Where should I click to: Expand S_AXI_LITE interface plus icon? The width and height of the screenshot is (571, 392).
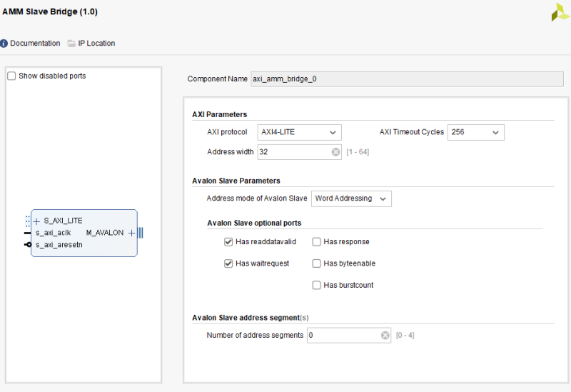(36, 221)
